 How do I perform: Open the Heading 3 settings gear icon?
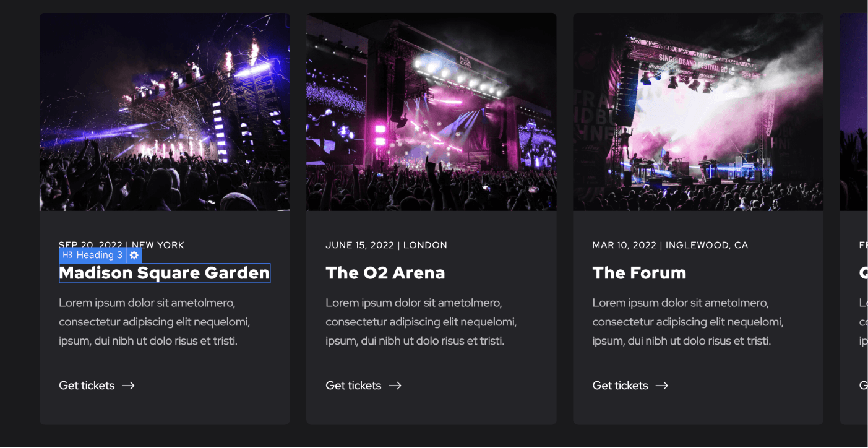click(x=134, y=254)
